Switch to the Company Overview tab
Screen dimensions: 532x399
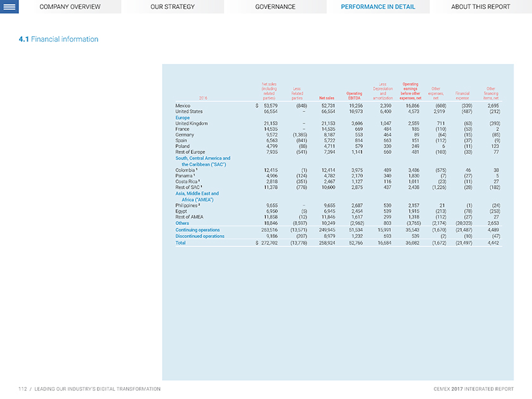[70, 7]
